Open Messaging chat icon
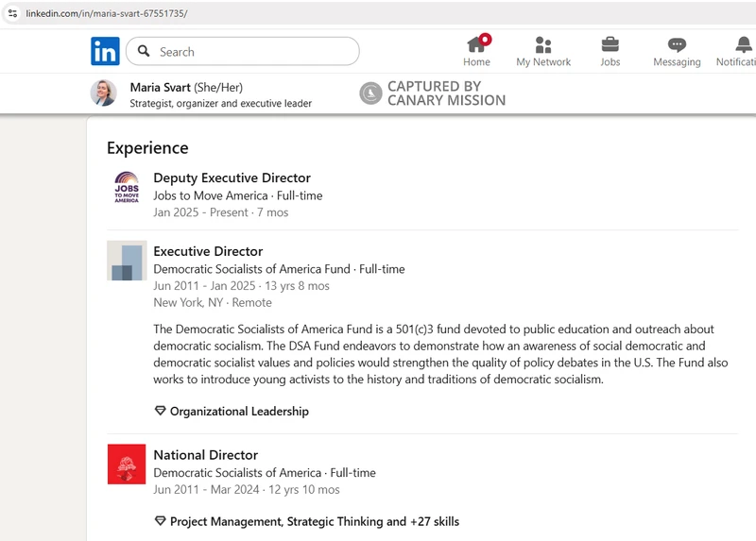The height and width of the screenshot is (541, 756). [x=677, y=44]
